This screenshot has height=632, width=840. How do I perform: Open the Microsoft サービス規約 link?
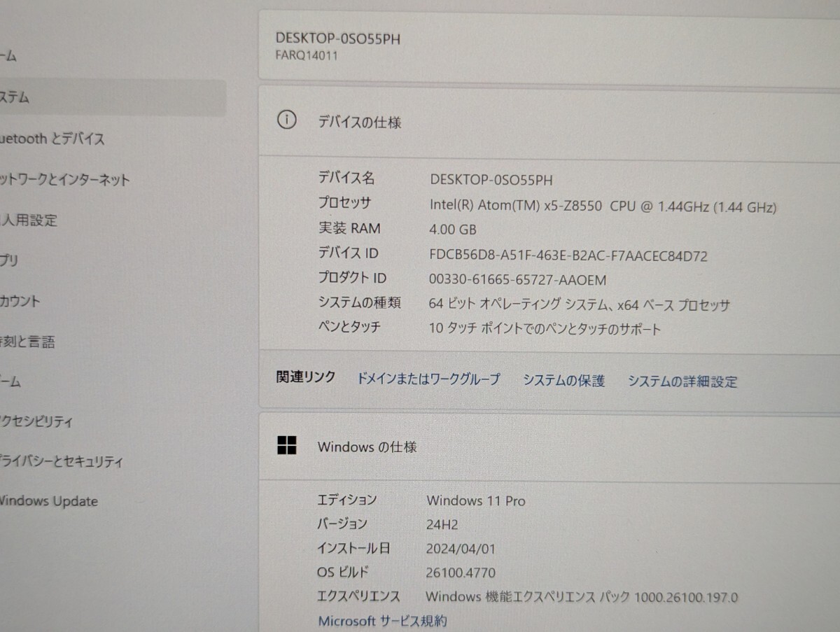(382, 621)
